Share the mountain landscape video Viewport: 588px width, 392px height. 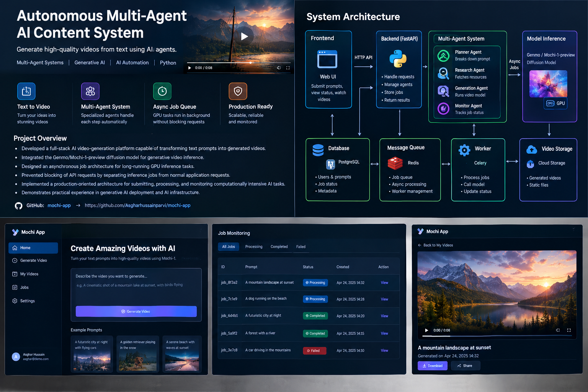[465, 366]
